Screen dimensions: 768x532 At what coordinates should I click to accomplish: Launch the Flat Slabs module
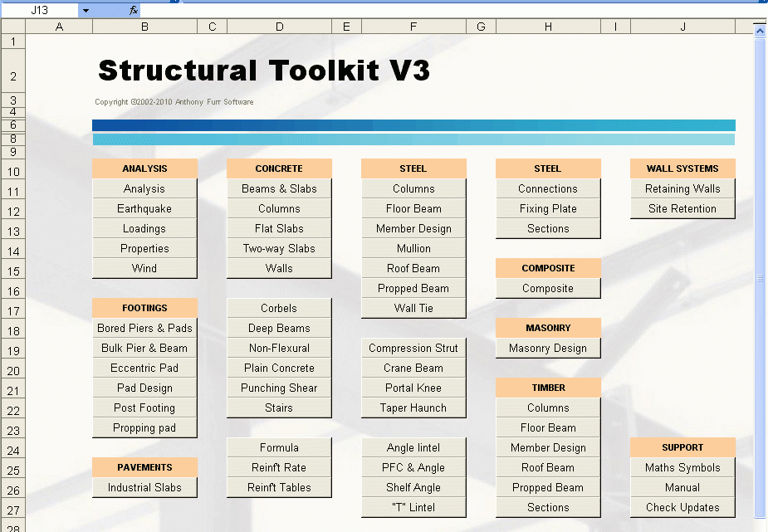[x=279, y=228]
